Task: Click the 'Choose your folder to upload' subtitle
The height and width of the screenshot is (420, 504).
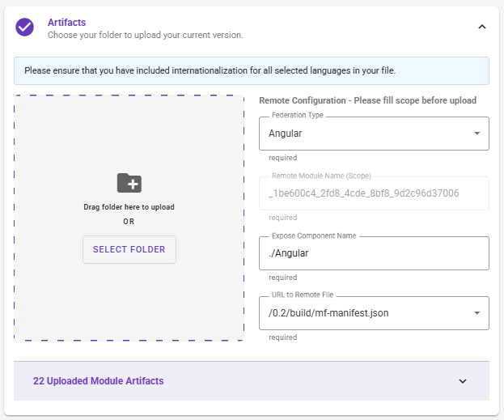Action: coord(146,35)
